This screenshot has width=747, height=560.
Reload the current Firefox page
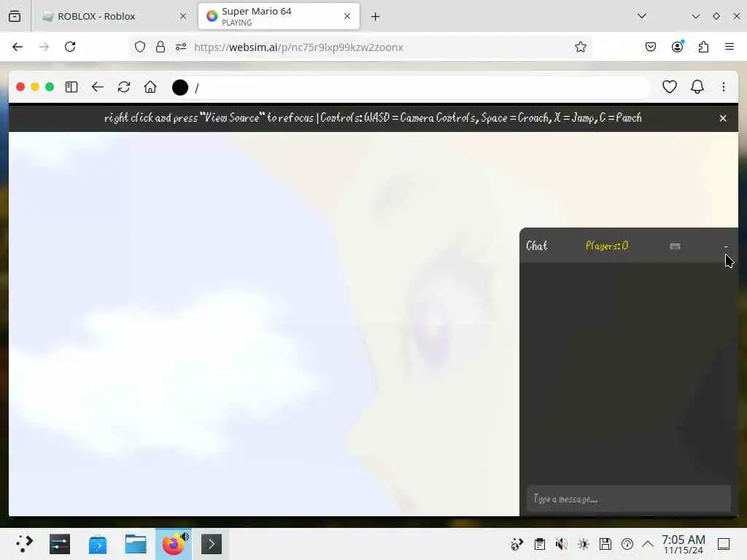[x=70, y=47]
